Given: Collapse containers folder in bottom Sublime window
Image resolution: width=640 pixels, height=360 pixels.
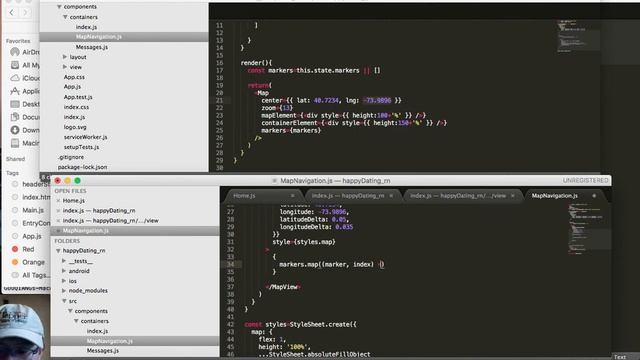Looking at the screenshot, I should pos(76,321).
